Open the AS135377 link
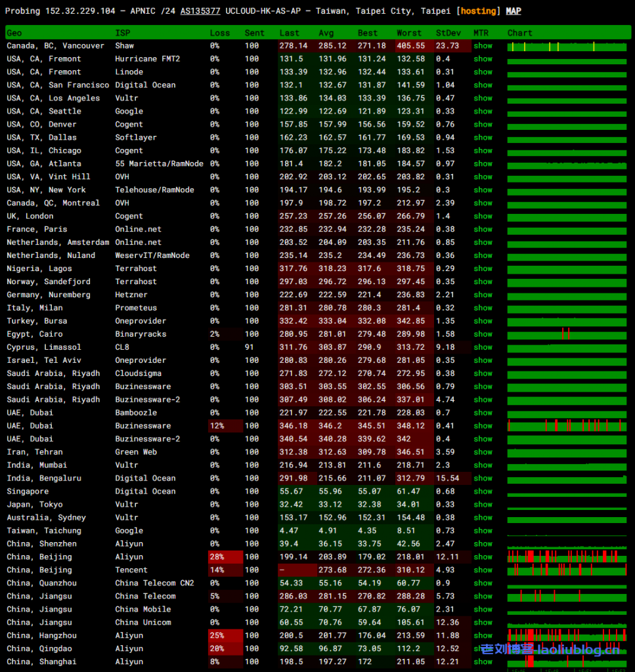 [200, 11]
